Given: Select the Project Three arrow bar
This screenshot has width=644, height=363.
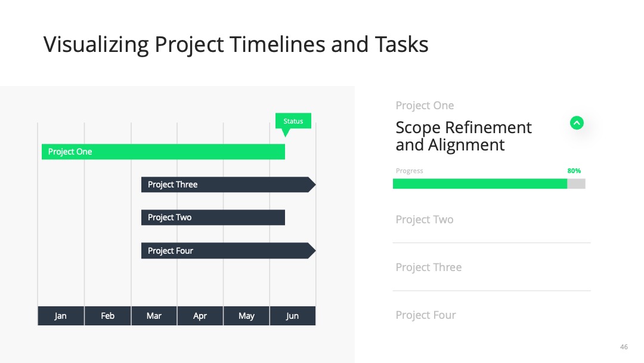Looking at the screenshot, I should click(228, 184).
